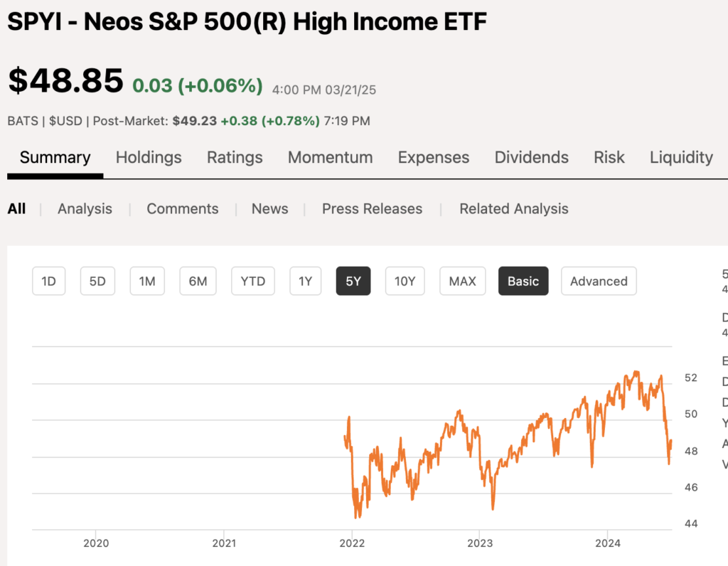728x566 pixels.
Task: Click the 48 y-axis price label
Action: pos(691,452)
